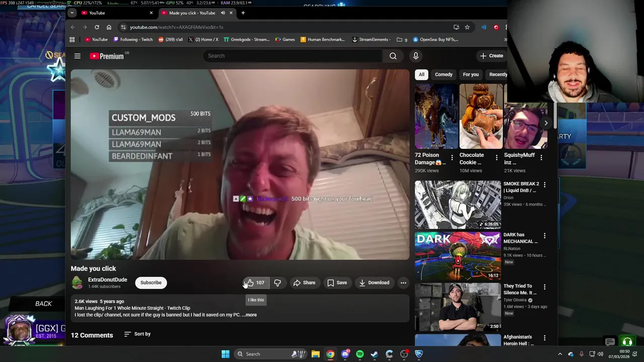
Task: Click the Windows Start button
Action: (225, 354)
